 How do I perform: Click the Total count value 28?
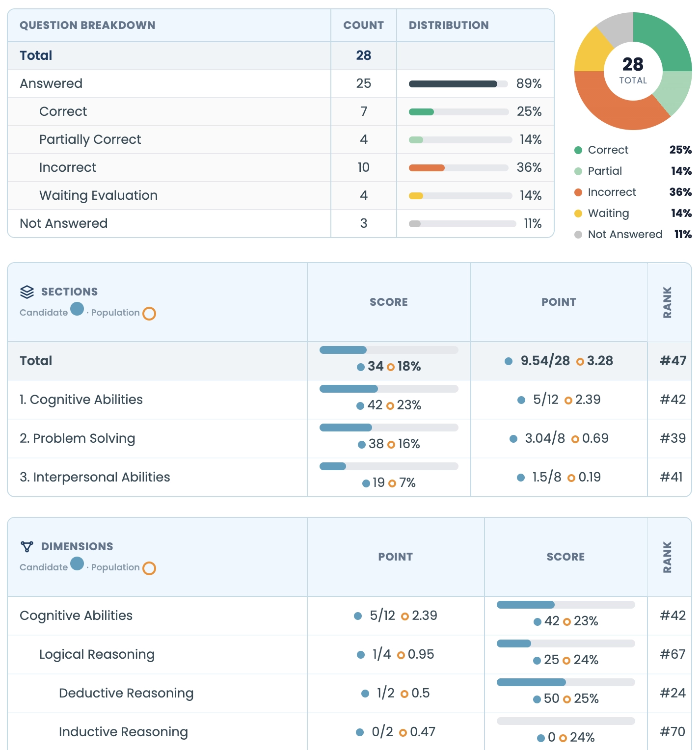click(364, 55)
